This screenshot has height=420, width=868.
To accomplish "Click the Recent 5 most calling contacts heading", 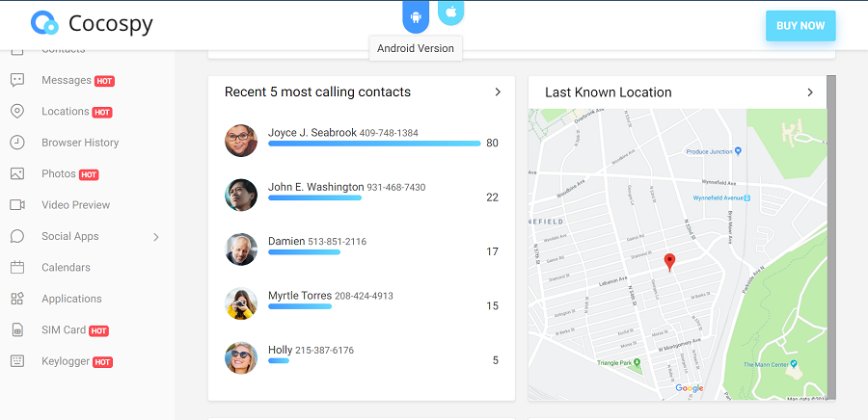I will [x=317, y=92].
